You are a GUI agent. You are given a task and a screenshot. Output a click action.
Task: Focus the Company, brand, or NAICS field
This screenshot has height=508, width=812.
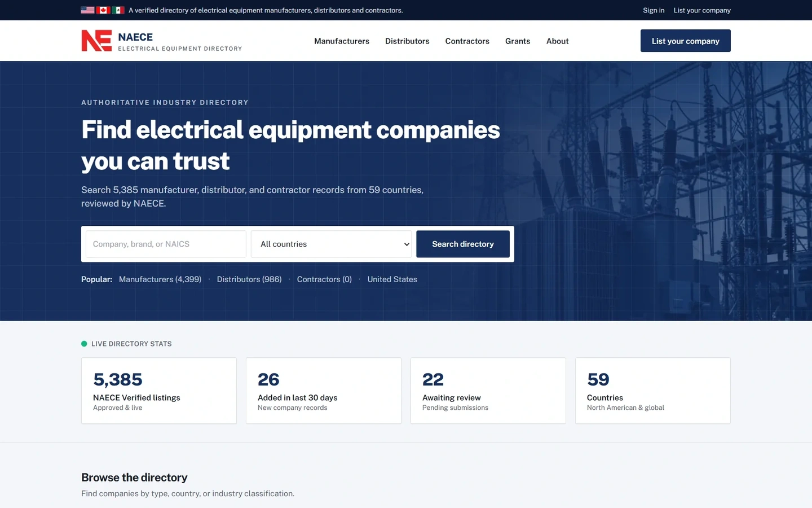click(166, 244)
